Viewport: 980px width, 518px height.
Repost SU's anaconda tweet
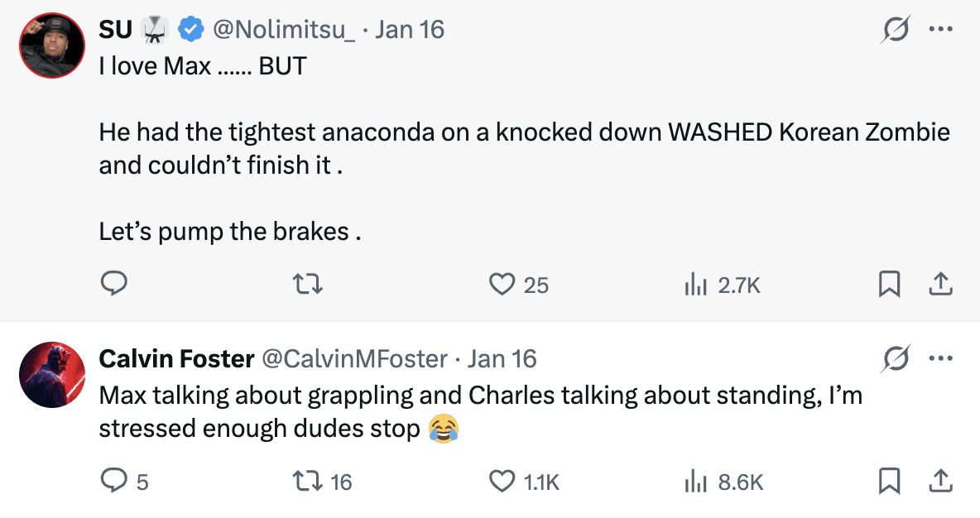[x=309, y=285]
